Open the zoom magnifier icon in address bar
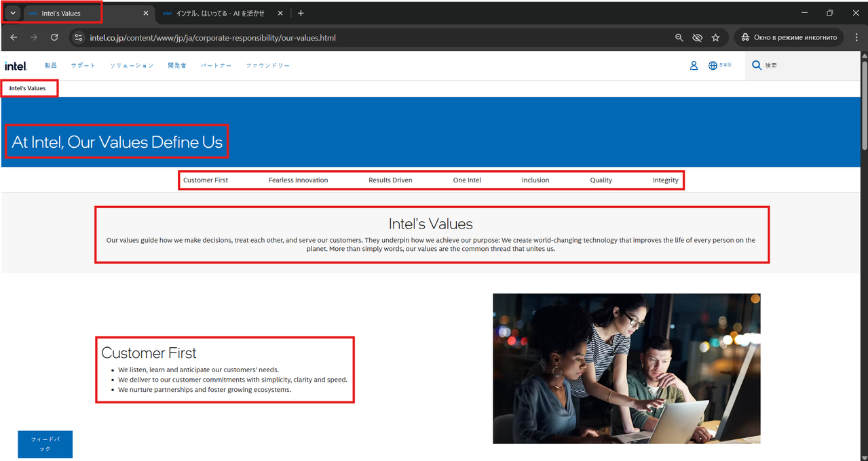 click(679, 37)
